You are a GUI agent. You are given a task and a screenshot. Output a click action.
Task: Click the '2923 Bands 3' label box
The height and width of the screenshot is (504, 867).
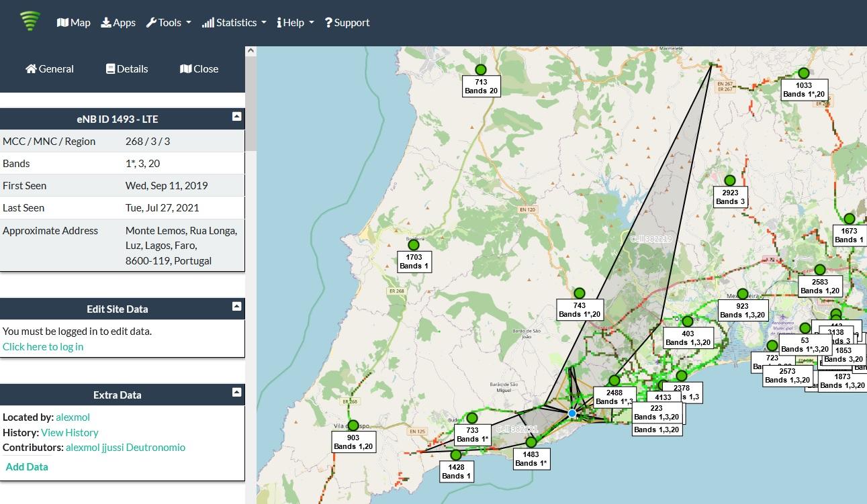(x=730, y=197)
